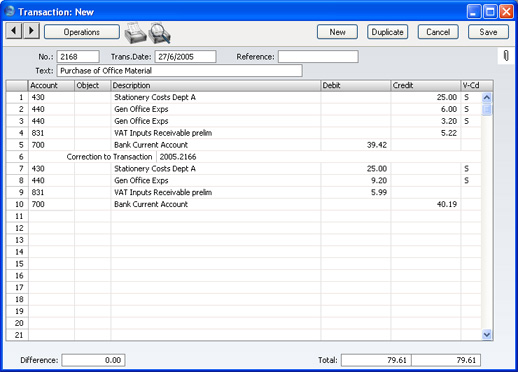Save the transaction
The width and height of the screenshot is (518, 372).
[488, 32]
